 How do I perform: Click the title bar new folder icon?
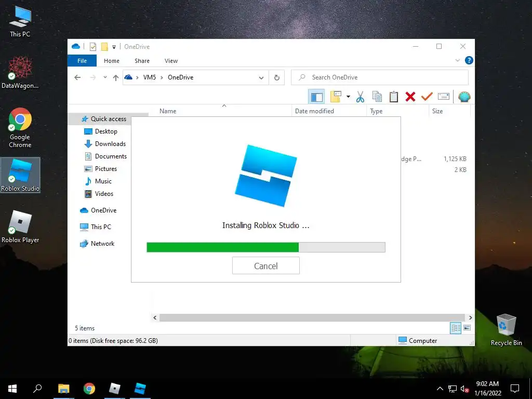[x=104, y=46]
